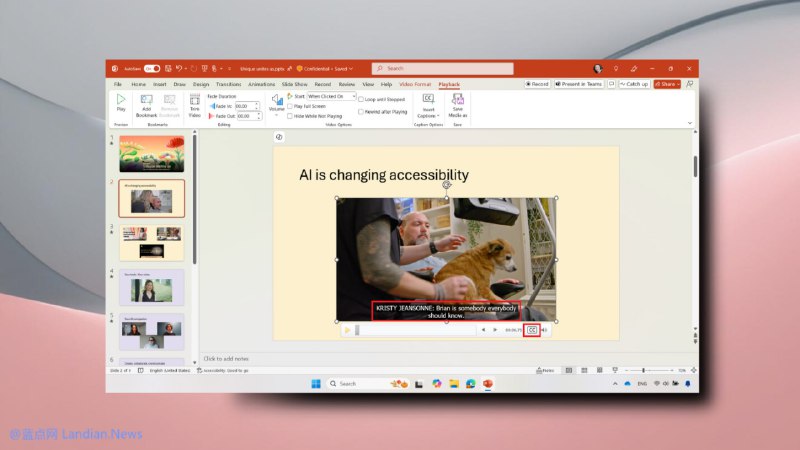Expand the Volume dropdown
Image resolution: width=800 pixels, height=450 pixels.
coord(277,115)
